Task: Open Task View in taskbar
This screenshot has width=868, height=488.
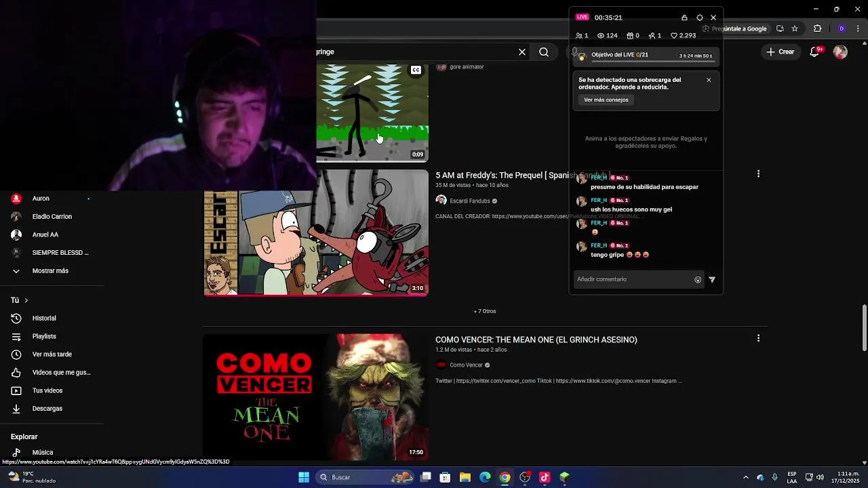Action: pos(426,477)
